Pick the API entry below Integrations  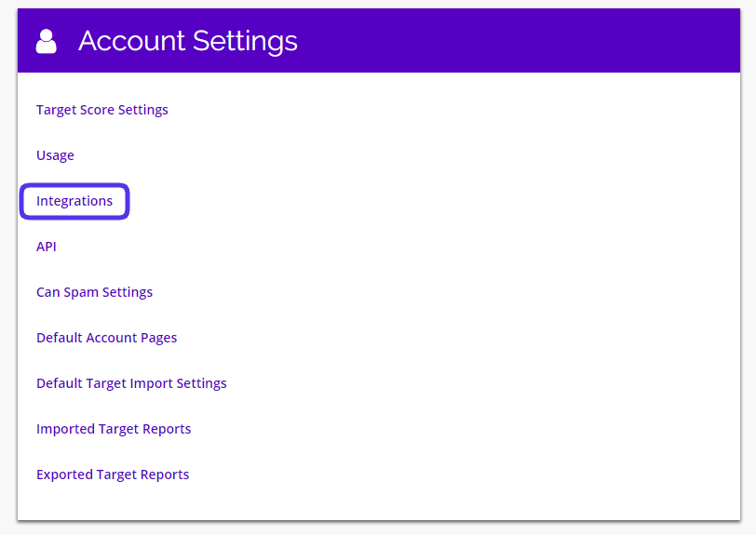[47, 247]
